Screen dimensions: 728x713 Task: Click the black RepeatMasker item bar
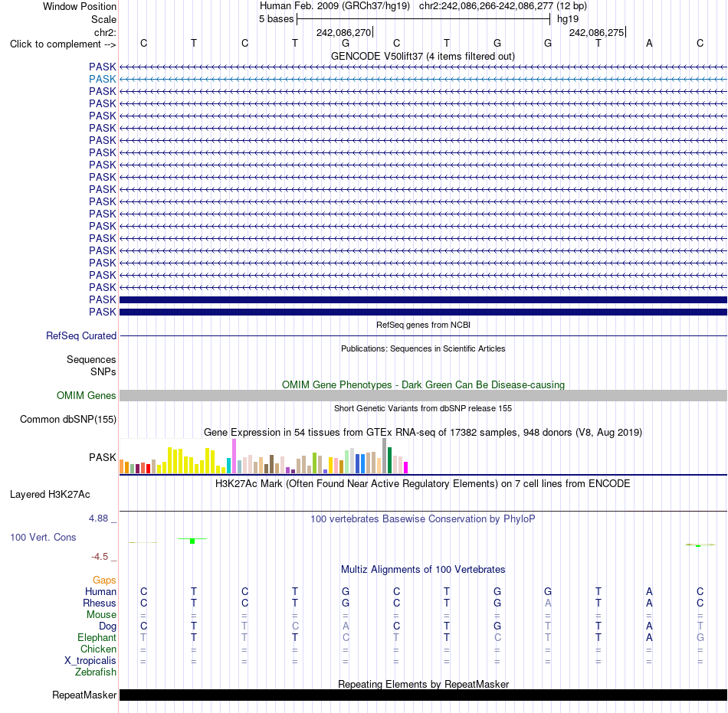pyautogui.click(x=423, y=695)
